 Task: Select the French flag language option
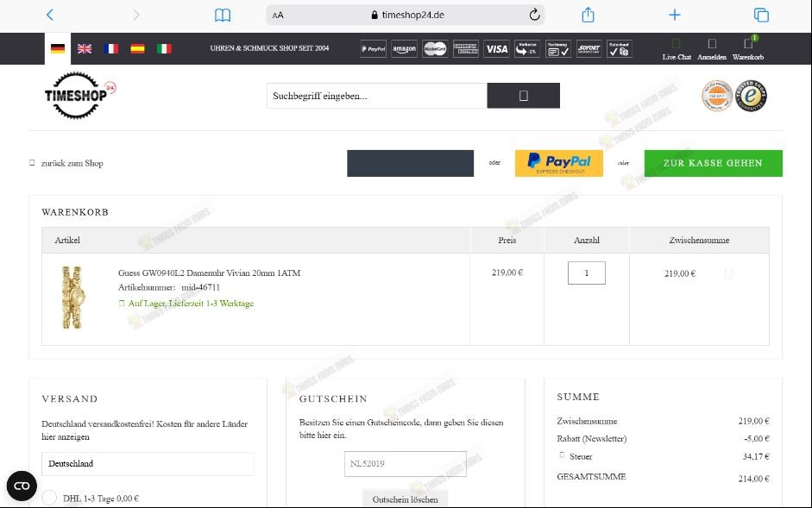tap(110, 48)
